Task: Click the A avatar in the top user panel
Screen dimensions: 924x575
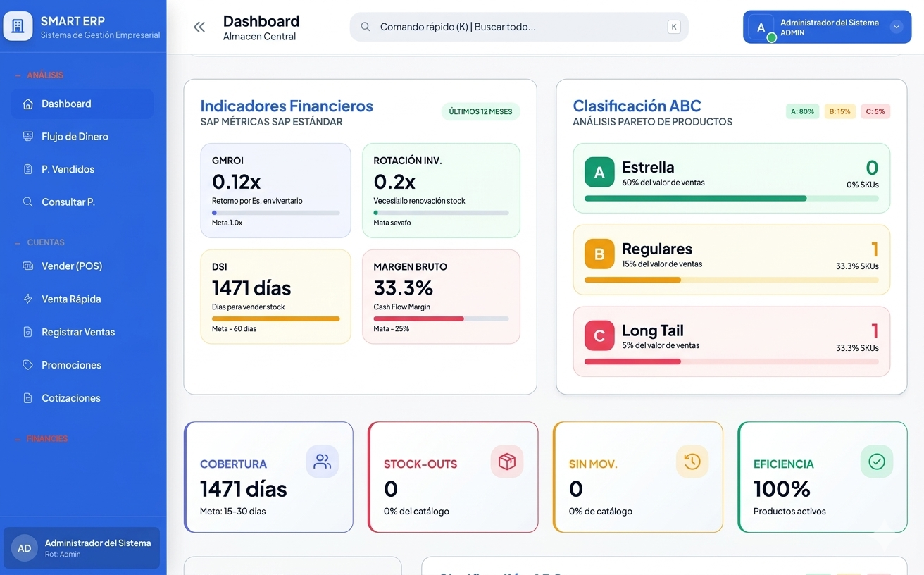Action: 761,27
